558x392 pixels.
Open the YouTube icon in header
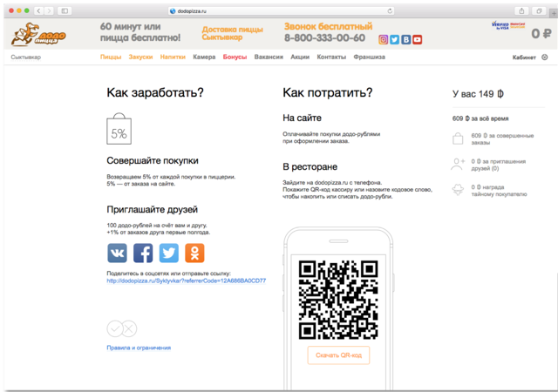[x=418, y=39]
